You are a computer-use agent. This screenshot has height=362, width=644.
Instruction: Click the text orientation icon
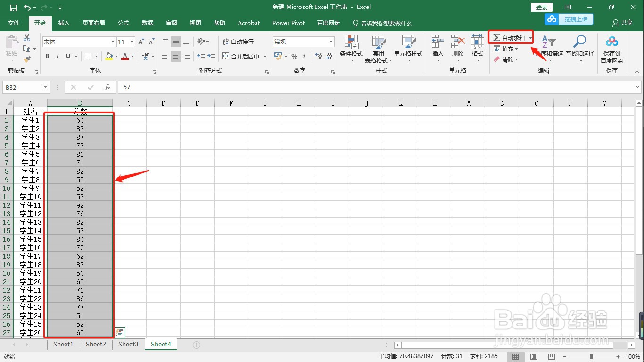click(x=201, y=42)
